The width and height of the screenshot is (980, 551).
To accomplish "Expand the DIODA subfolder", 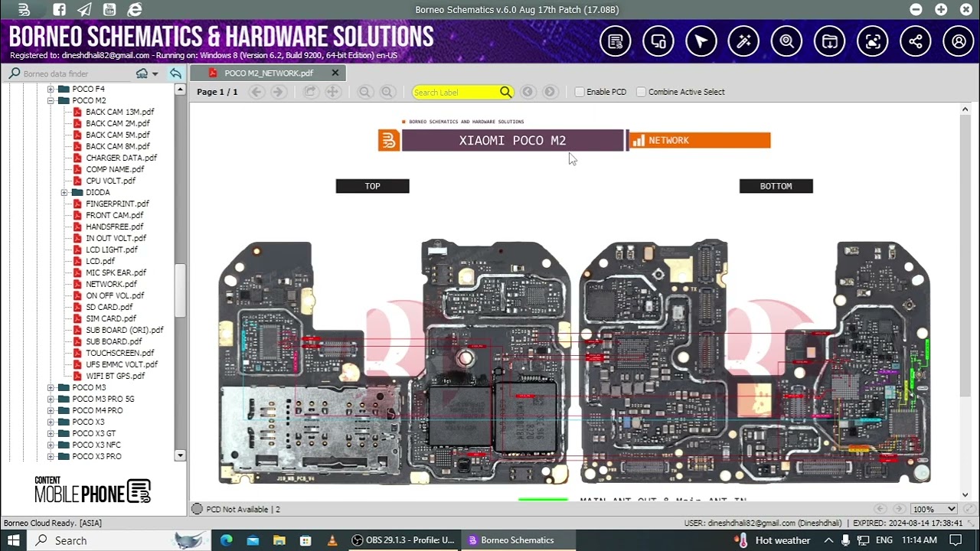I will (x=64, y=192).
